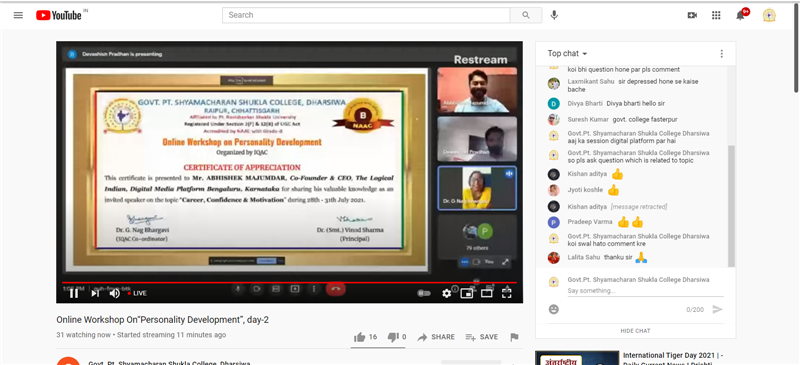
Task: Click HIDE CHAT below the chat
Action: [635, 331]
